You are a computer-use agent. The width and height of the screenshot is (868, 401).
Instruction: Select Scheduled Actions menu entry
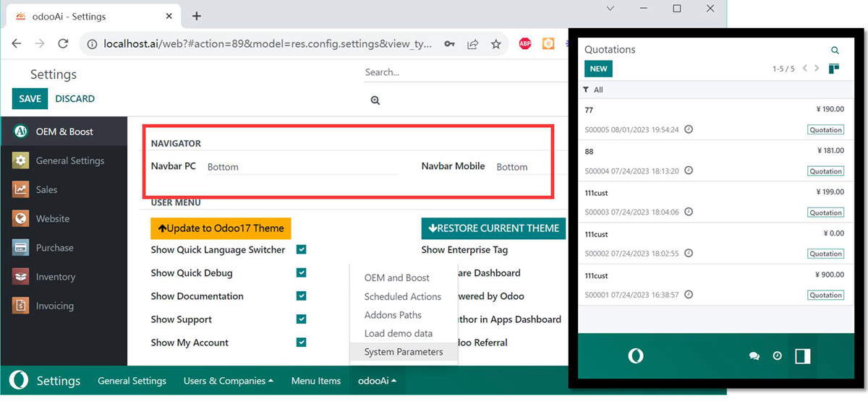[403, 296]
